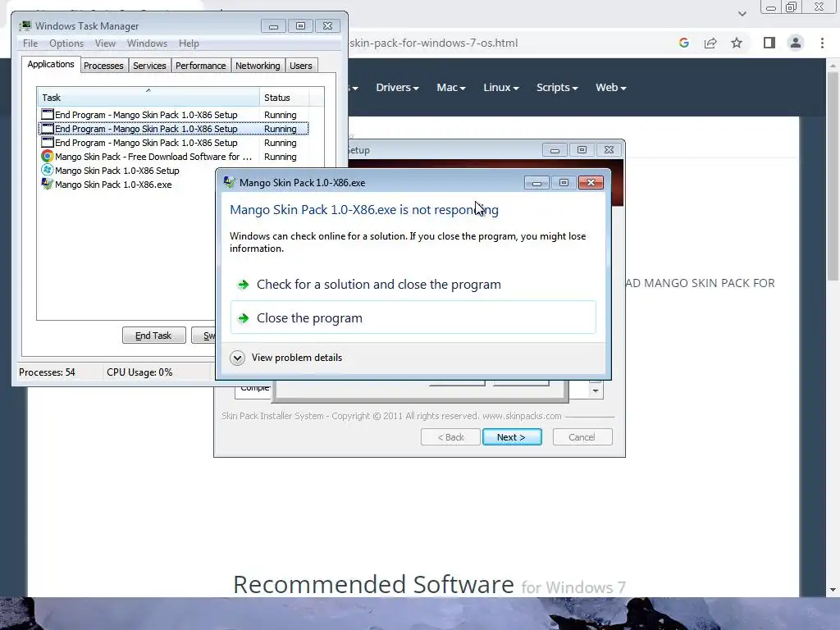Image resolution: width=840 pixels, height=630 pixels.
Task: Click icon of Mango Skin Pack 1.0-X86.exe task
Action: coord(47,185)
